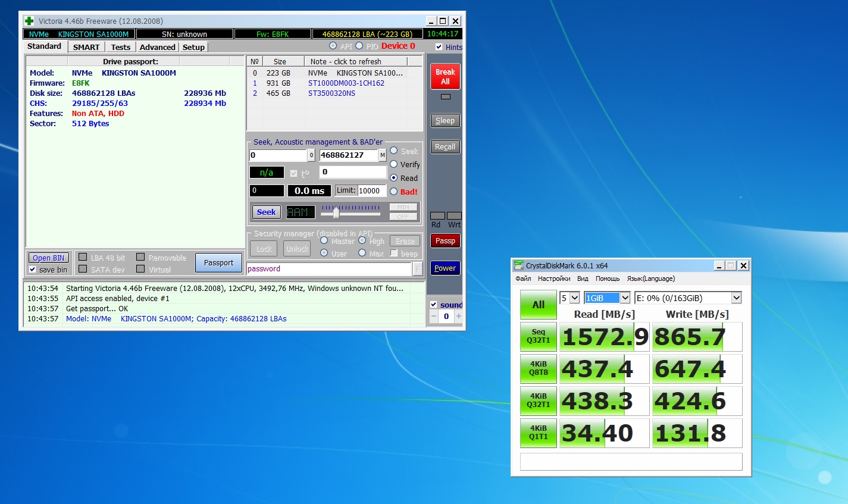Click the Seek button in Victoria
The image size is (848, 504).
266,212
